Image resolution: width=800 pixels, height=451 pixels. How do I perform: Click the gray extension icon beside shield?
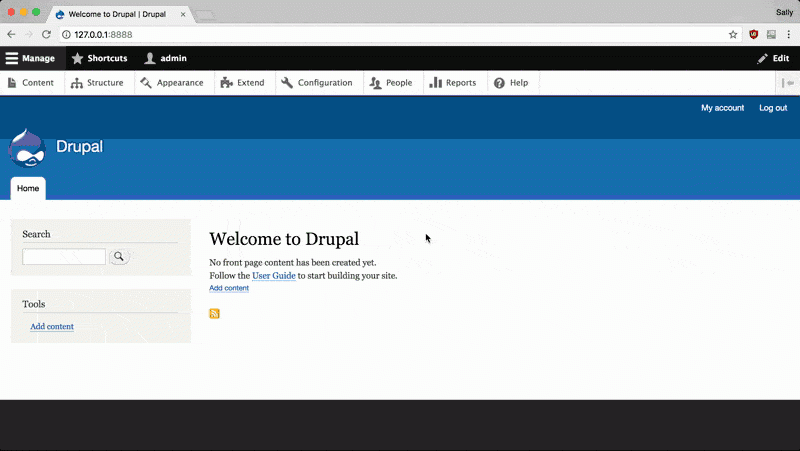click(771, 35)
